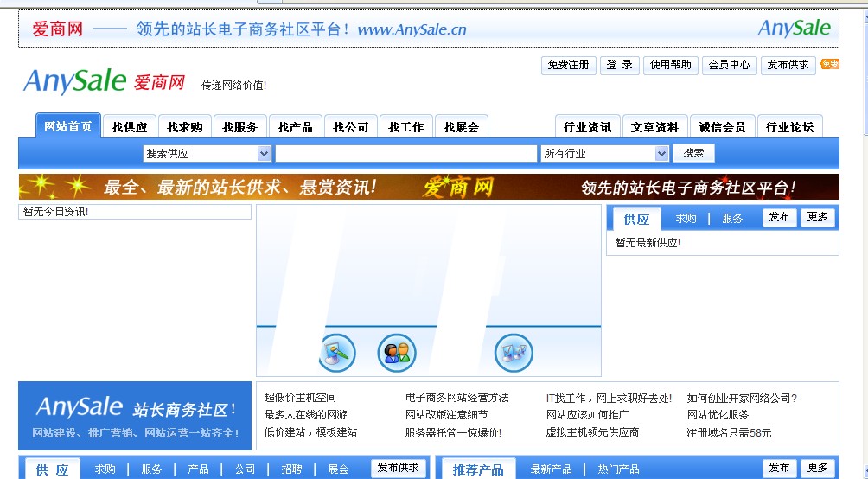Select bottom 求购 tab
The height and width of the screenshot is (479, 868).
(105, 469)
